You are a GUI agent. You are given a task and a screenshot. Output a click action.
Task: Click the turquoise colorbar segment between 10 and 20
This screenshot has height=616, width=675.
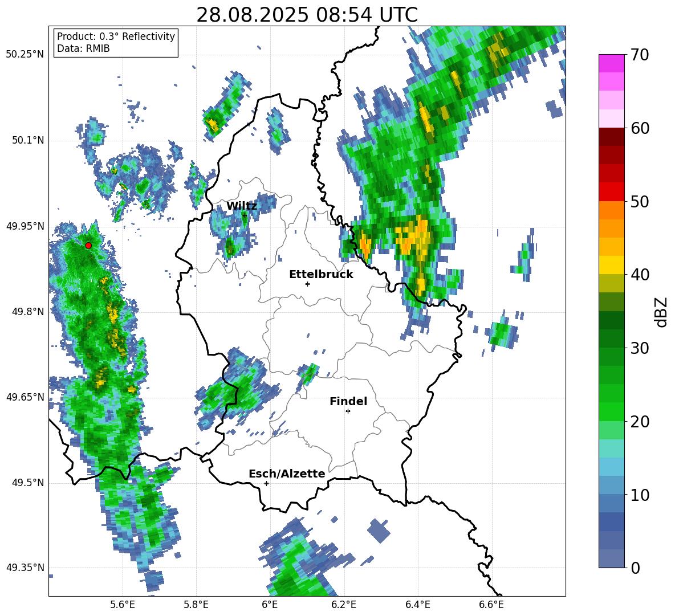pyautogui.click(x=611, y=448)
